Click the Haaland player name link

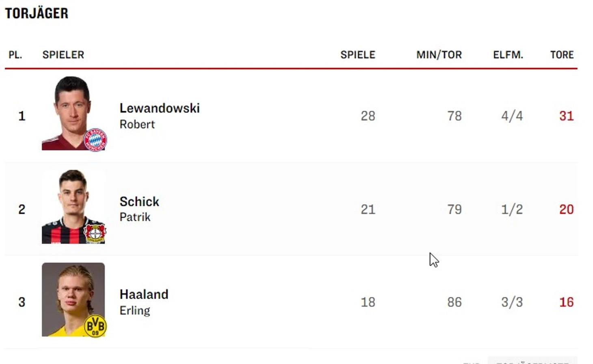144,295
